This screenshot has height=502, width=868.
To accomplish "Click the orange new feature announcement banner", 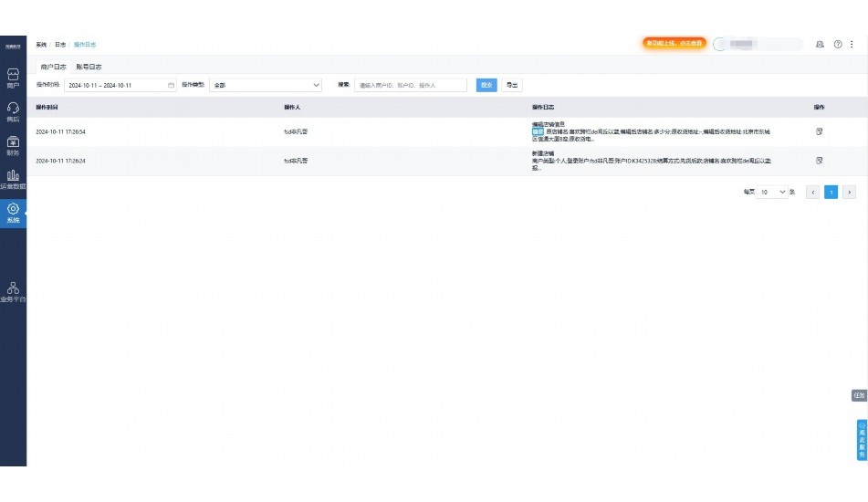I will pyautogui.click(x=674, y=43).
